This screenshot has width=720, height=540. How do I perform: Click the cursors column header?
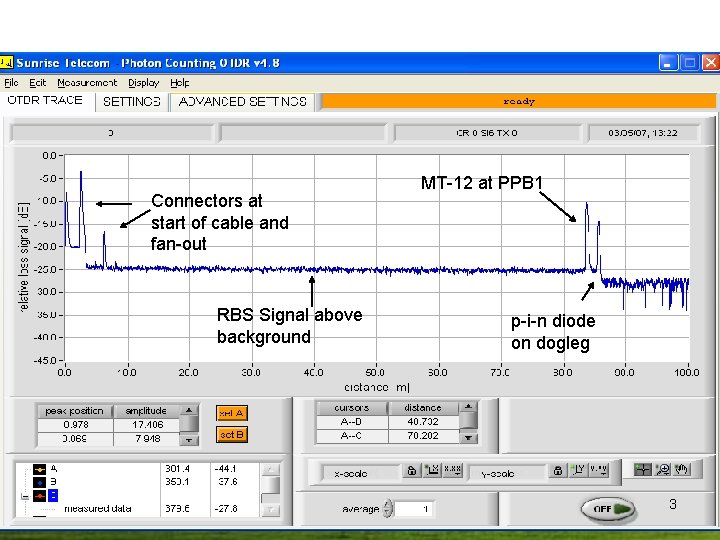[x=352, y=408]
